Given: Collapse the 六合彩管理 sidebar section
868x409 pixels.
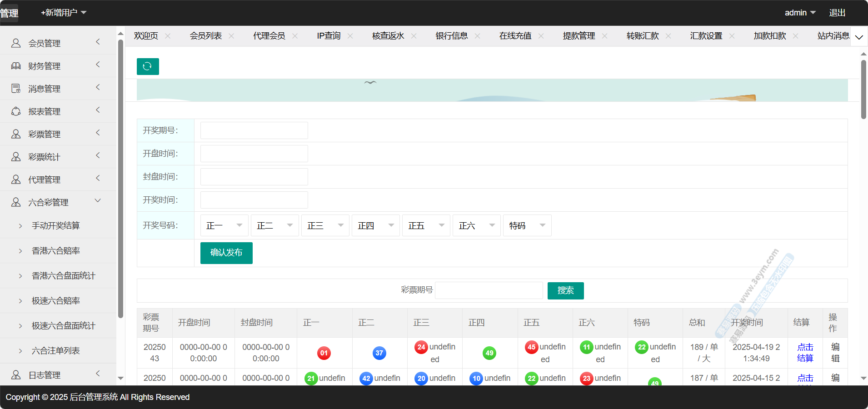Looking at the screenshot, I should [98, 201].
